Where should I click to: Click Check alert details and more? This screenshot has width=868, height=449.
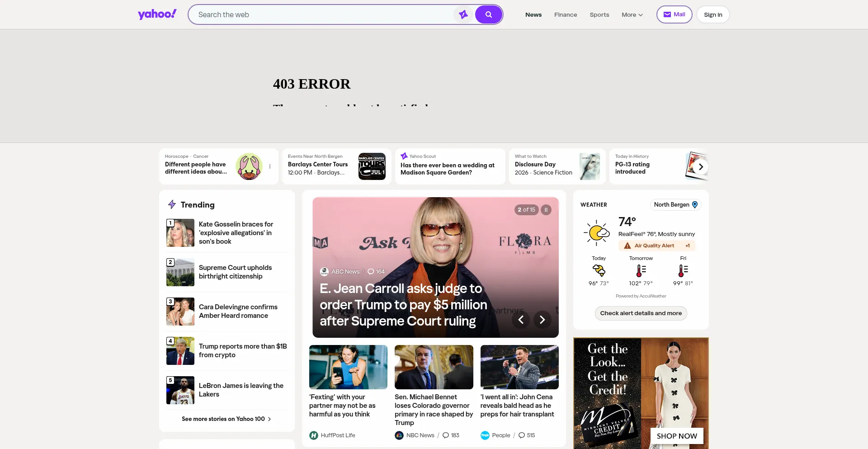641,313
